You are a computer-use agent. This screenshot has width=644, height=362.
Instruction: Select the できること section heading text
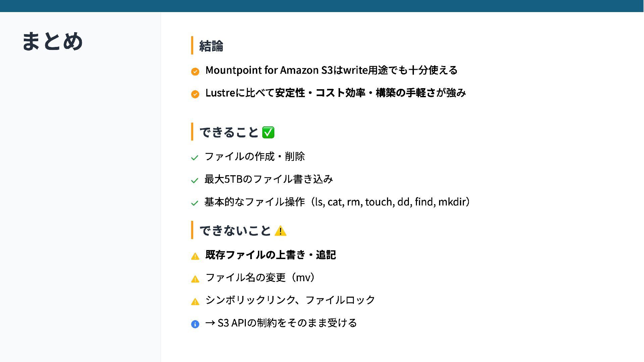(x=229, y=132)
